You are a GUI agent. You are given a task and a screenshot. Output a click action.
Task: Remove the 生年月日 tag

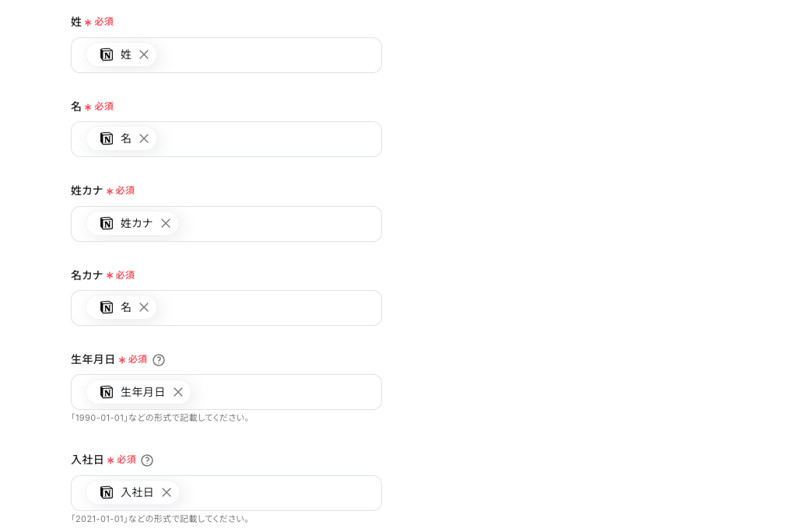pyautogui.click(x=178, y=392)
